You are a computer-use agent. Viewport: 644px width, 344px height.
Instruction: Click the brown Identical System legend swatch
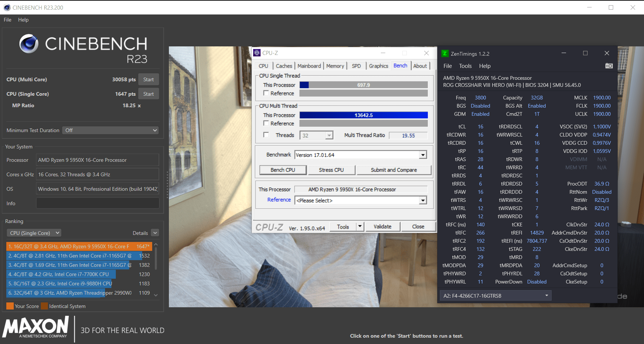(x=44, y=306)
